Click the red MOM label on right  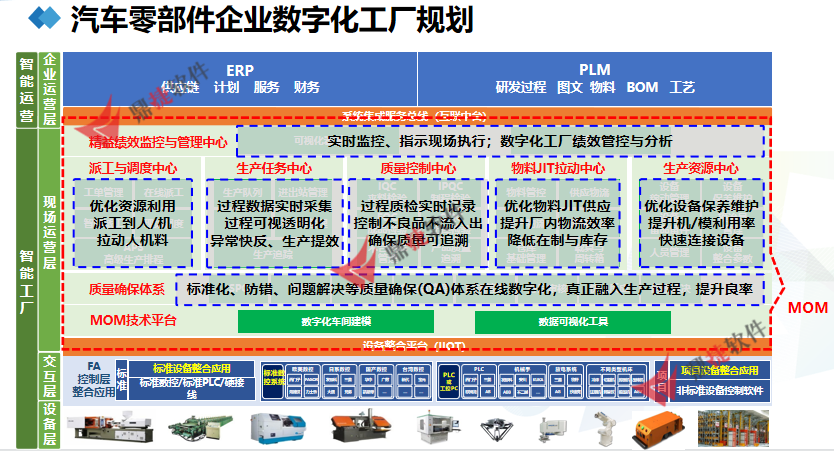pos(808,307)
